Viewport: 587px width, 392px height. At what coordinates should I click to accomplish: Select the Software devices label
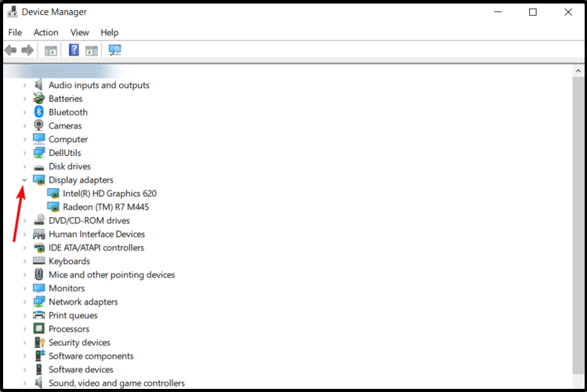[x=81, y=369]
